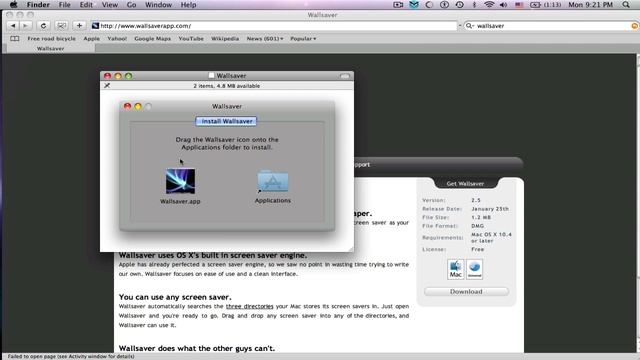The width and height of the screenshot is (640, 360).
Task: Click the file size value 1.2 MB
Action: coord(481,217)
